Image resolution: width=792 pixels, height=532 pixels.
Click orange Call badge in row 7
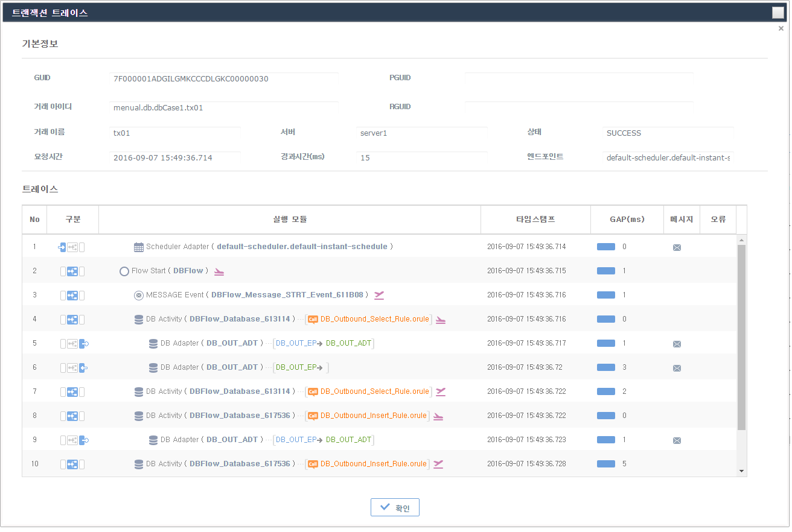pyautogui.click(x=313, y=391)
